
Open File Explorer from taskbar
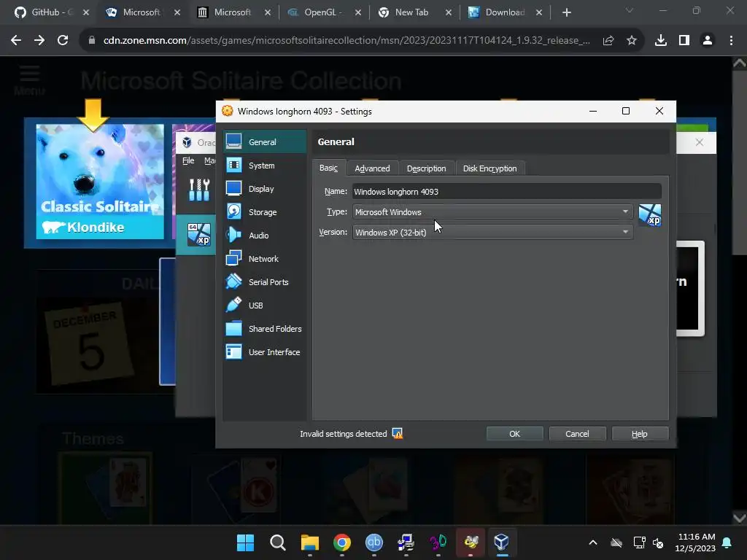click(309, 542)
